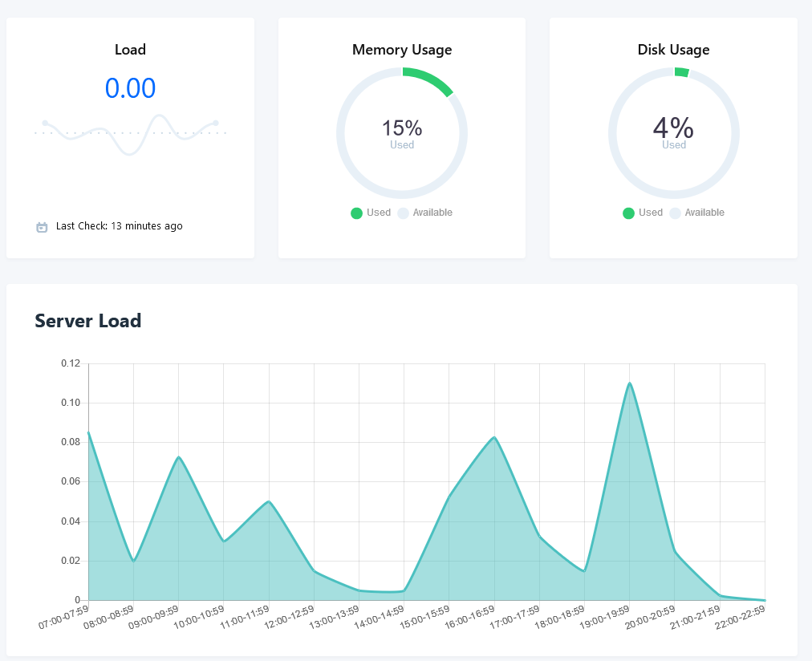The width and height of the screenshot is (812, 661).
Task: Toggle the Available legend in Disk Usage
Action: point(697,213)
